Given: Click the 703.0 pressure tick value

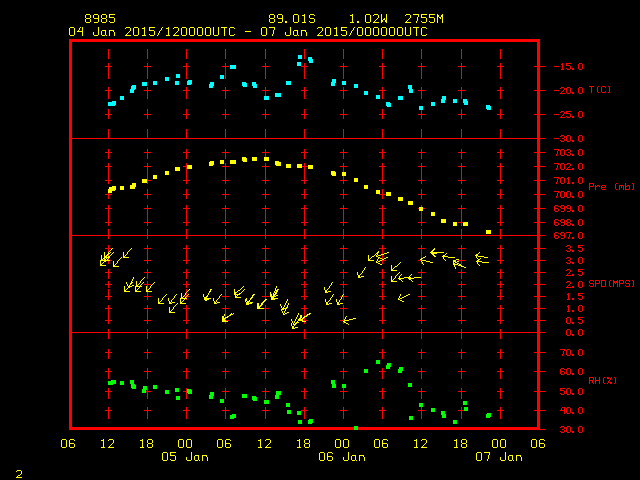Looking at the screenshot, I should 568,153.
